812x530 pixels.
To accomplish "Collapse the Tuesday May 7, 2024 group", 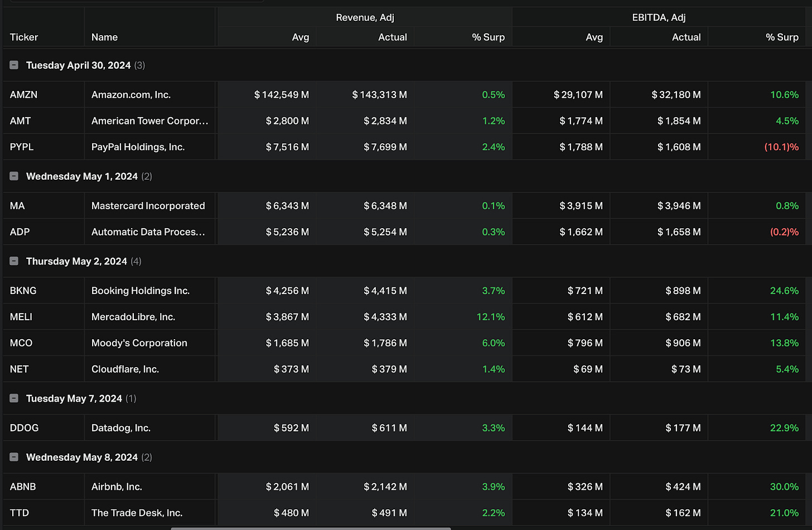I will click(x=14, y=398).
